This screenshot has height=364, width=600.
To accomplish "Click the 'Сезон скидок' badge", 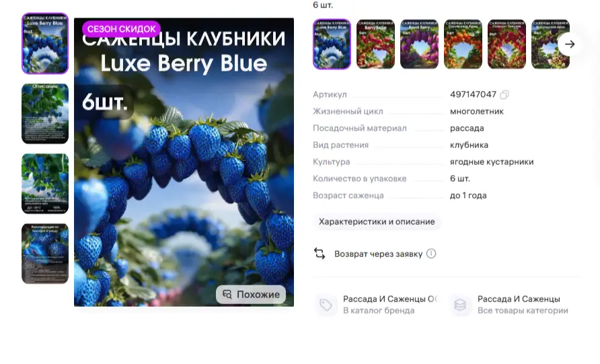I will tap(121, 29).
